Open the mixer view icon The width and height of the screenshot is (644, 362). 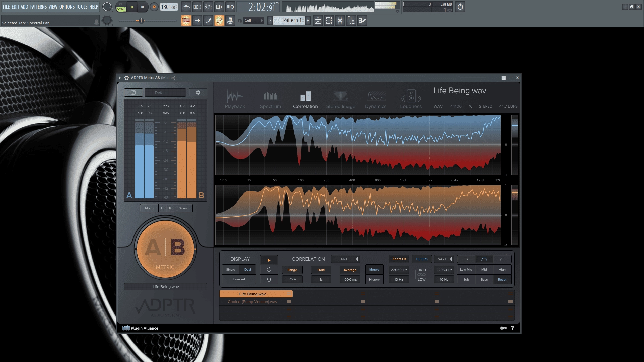[340, 21]
